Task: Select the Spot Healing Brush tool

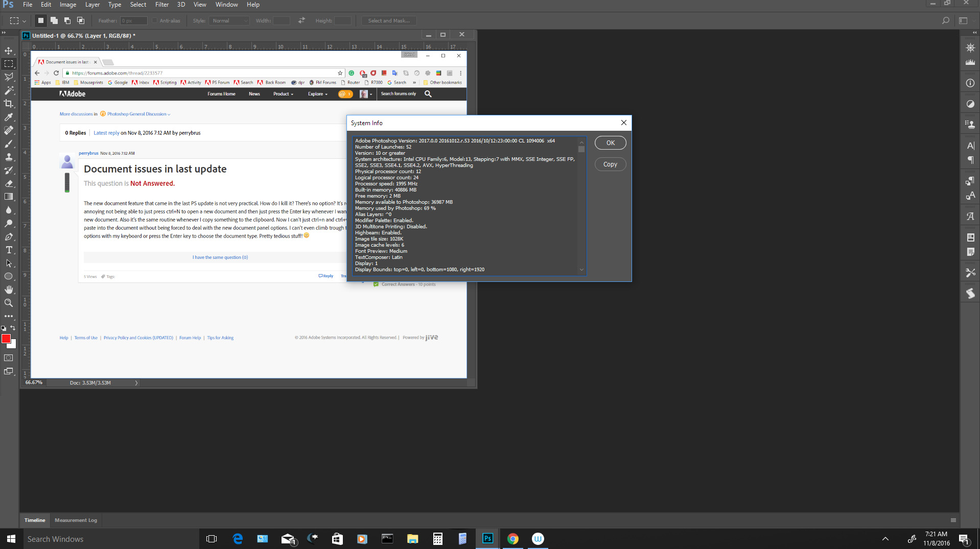Action: (x=9, y=130)
